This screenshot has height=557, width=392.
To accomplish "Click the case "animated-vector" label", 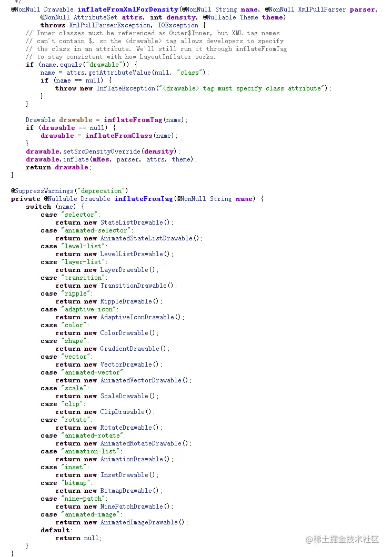I will [x=83, y=372].
